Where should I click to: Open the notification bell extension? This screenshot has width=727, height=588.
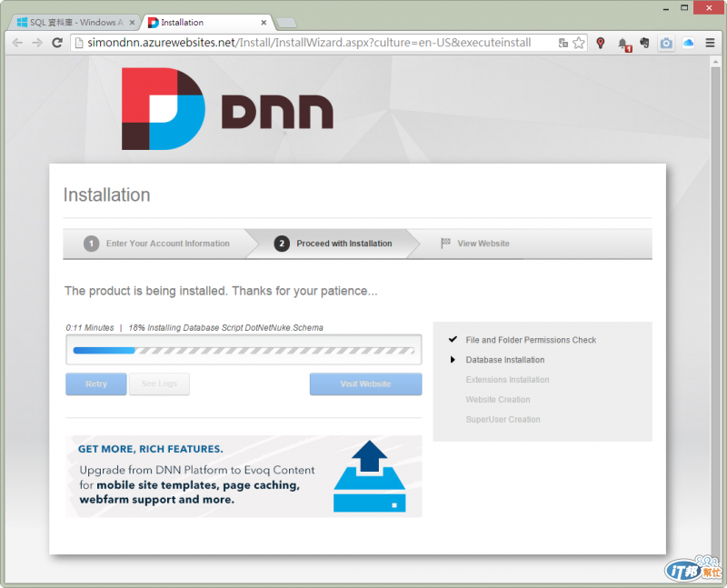tap(624, 44)
